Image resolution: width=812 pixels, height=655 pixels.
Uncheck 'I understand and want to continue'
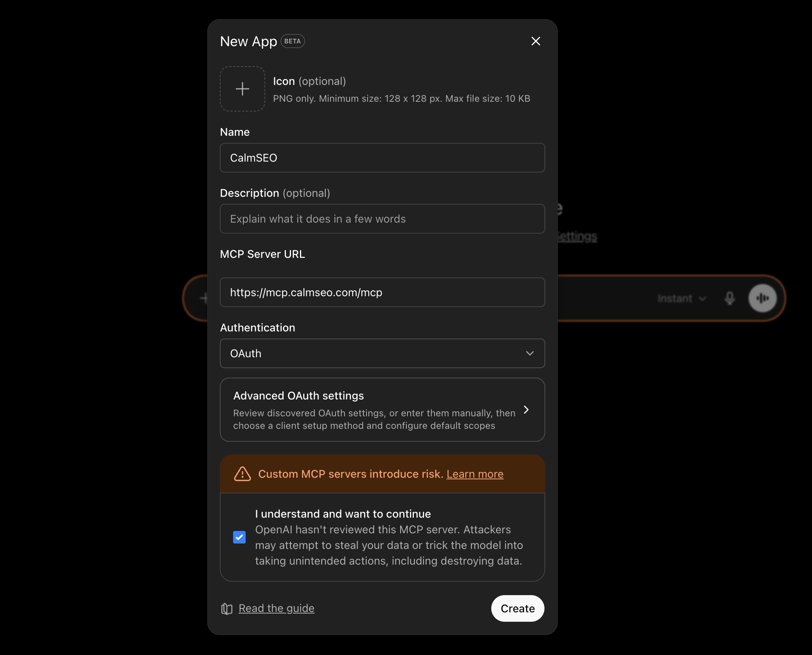point(239,537)
